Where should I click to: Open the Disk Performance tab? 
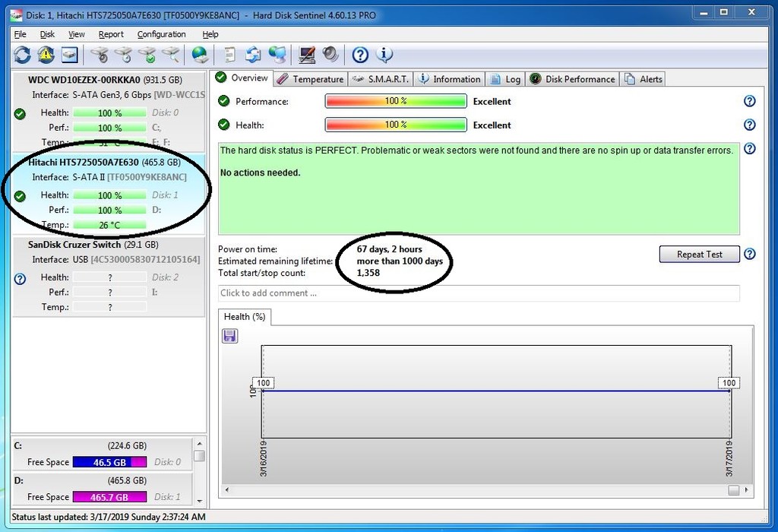[x=572, y=79]
